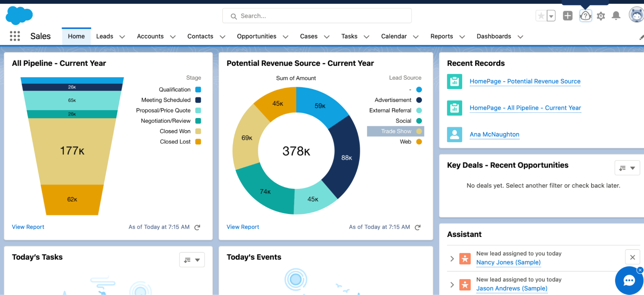Open the Contacts tab
This screenshot has width=644, height=295.
[200, 36]
